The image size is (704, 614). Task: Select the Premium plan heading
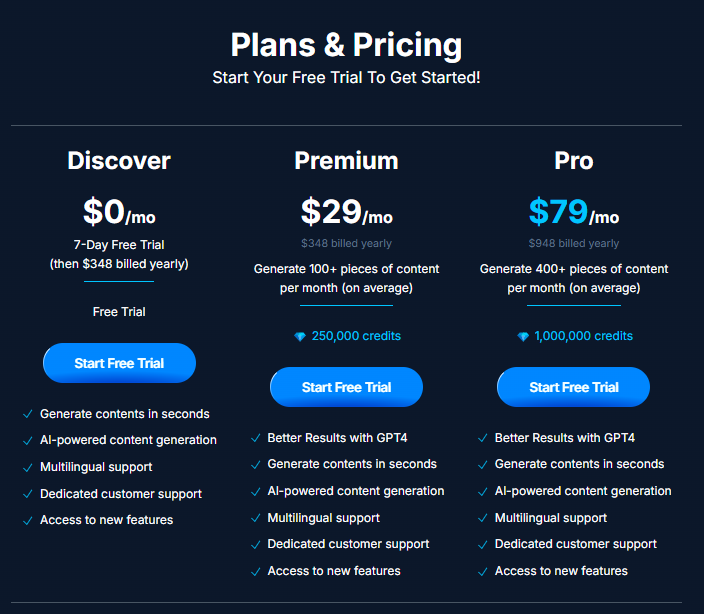(346, 161)
